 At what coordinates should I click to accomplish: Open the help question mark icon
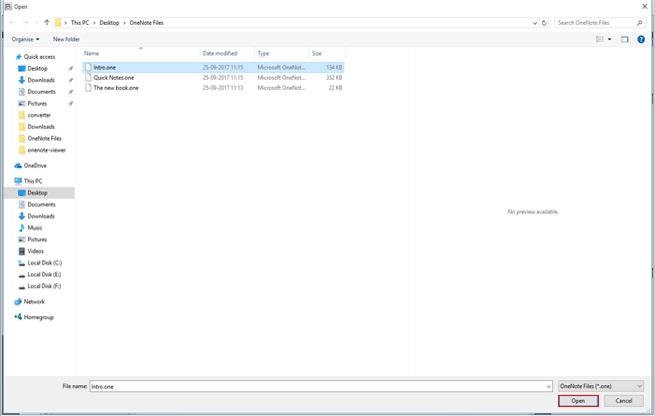pos(641,39)
